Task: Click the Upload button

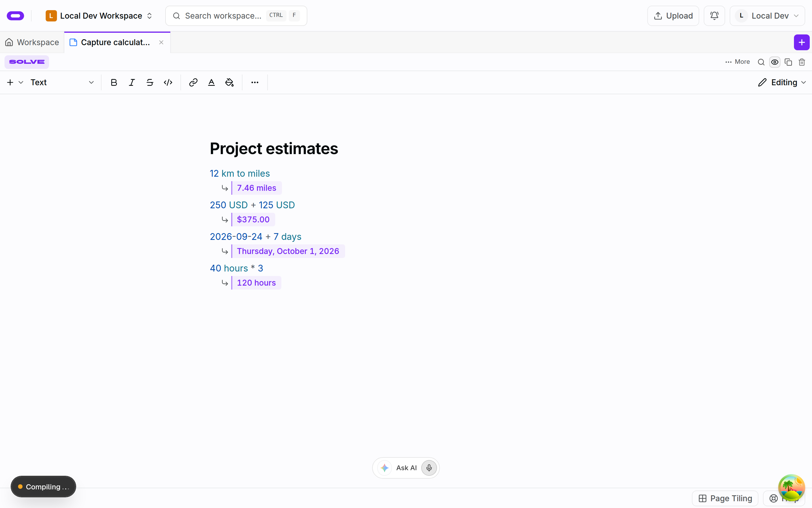Action: [x=673, y=16]
